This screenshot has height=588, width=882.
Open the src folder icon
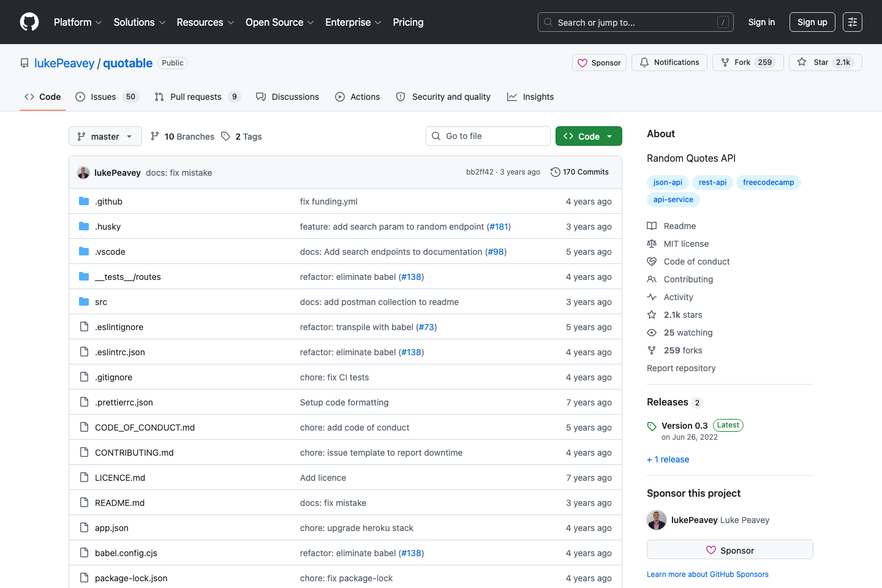pos(83,301)
